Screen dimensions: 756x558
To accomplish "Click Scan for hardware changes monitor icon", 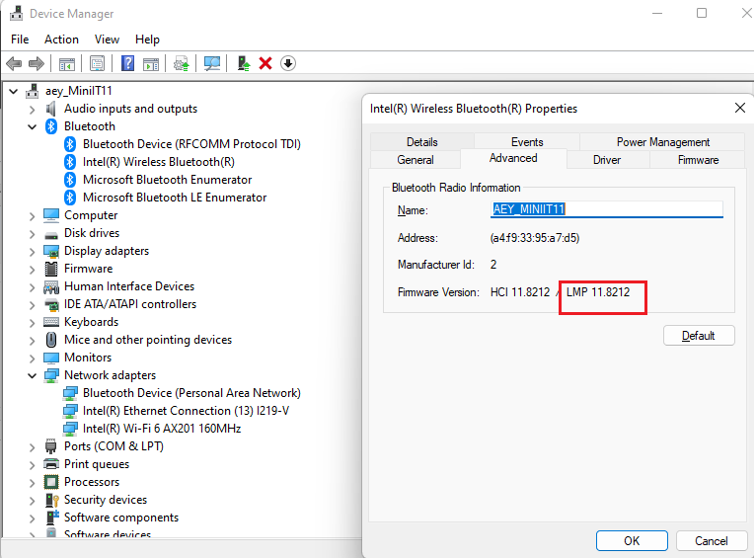I will (212, 63).
